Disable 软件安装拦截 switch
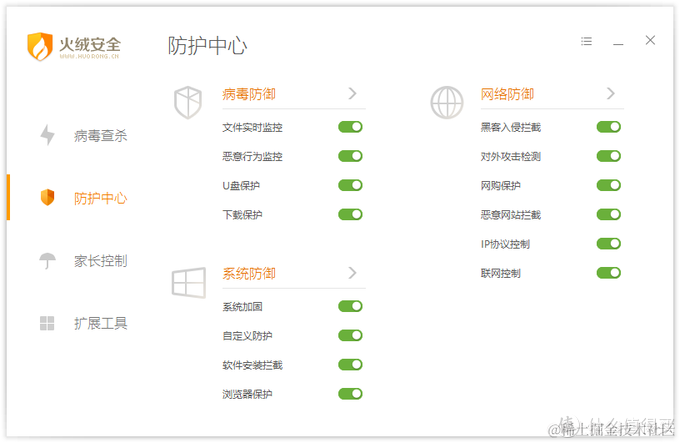The image size is (680, 443). click(x=350, y=365)
